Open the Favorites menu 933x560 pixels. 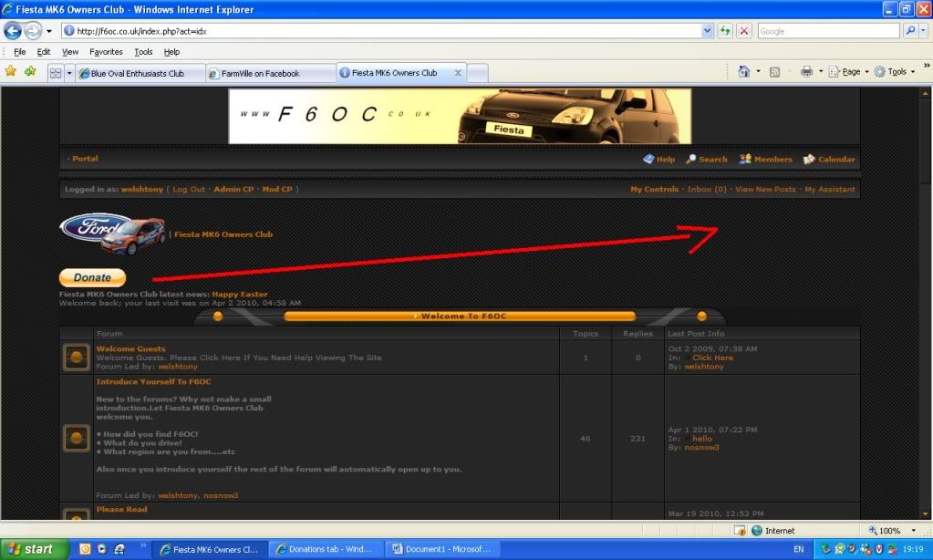106,52
